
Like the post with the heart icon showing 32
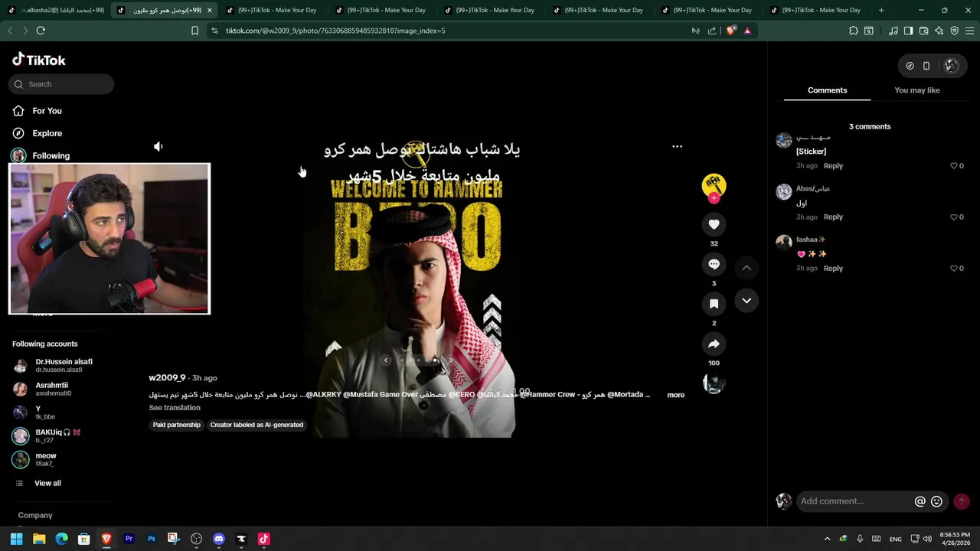pyautogui.click(x=714, y=224)
